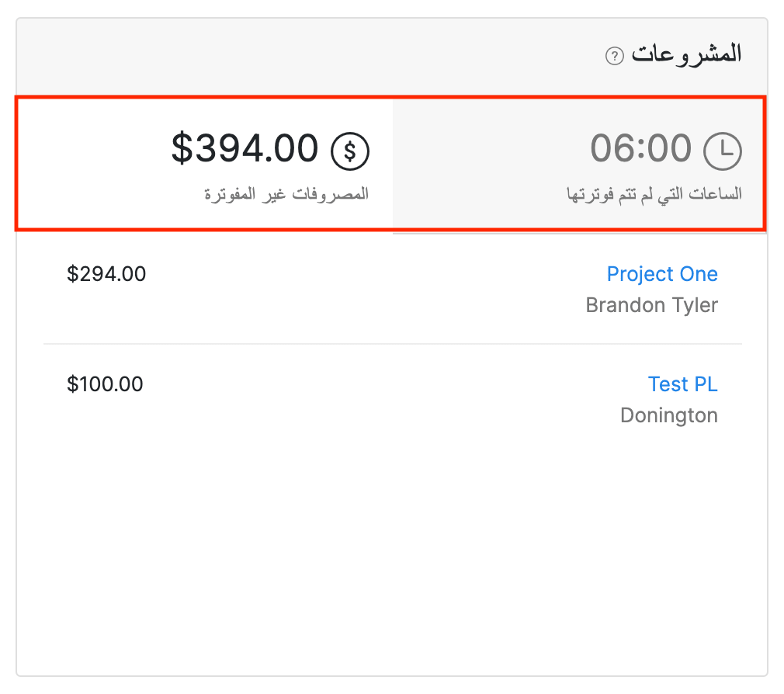This screenshot has width=784, height=694.
Task: Click the 06:00 unbilled hours value
Action: [x=640, y=148]
